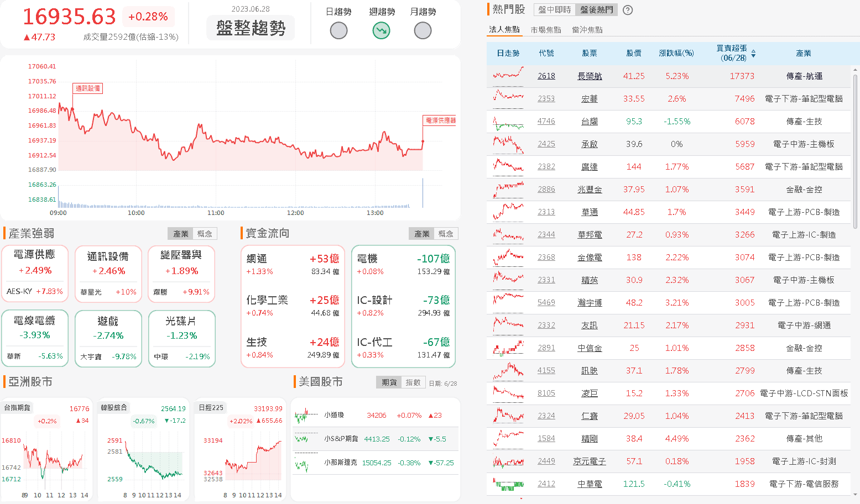Show 指數 in the US market panel
The width and height of the screenshot is (860, 504).
413,382
